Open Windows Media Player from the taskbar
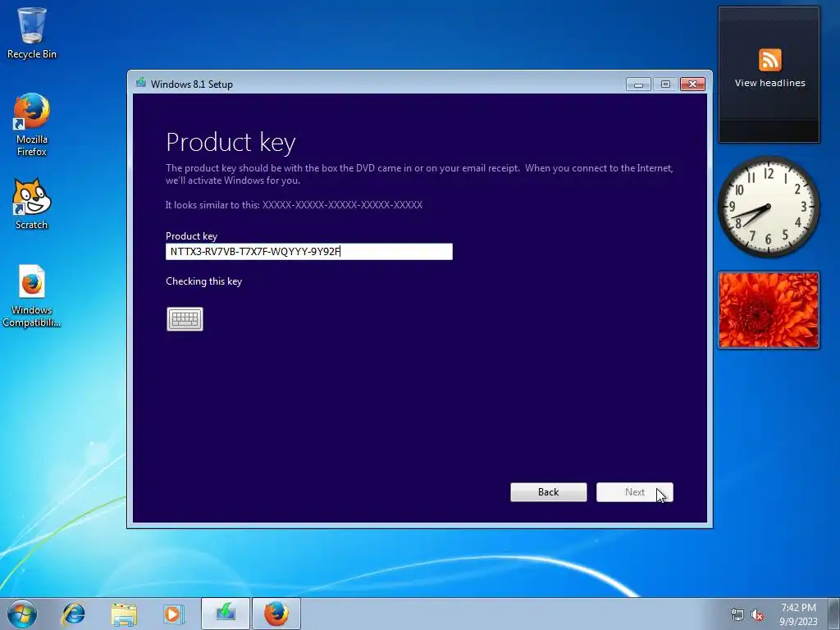Image resolution: width=840 pixels, height=630 pixels. click(173, 614)
